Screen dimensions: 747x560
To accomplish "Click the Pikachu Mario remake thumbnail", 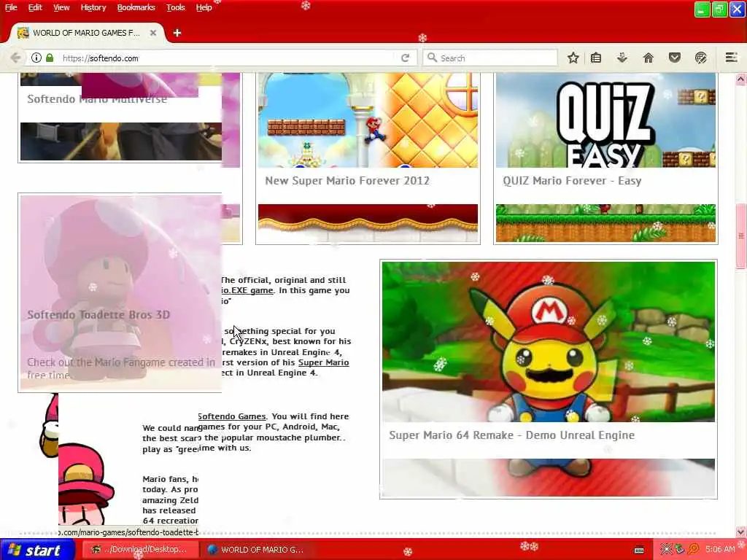I will coord(549,342).
